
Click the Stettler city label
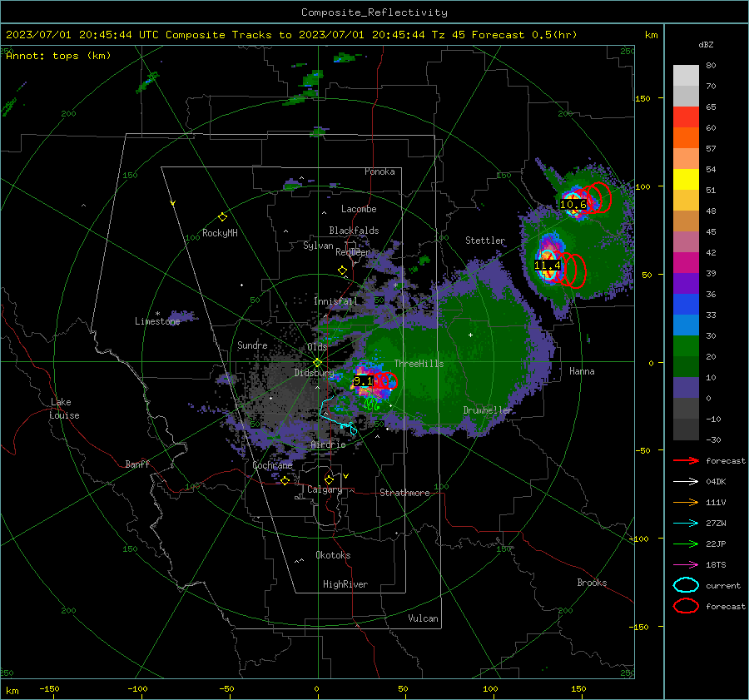[x=485, y=241]
